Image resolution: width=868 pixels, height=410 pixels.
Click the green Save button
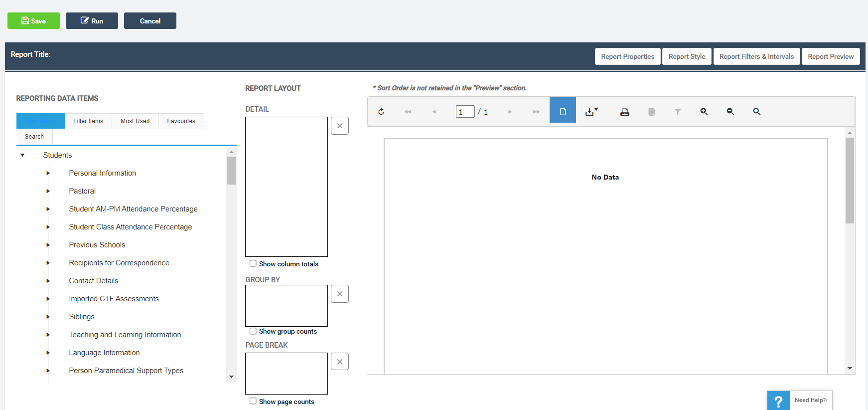(x=33, y=21)
